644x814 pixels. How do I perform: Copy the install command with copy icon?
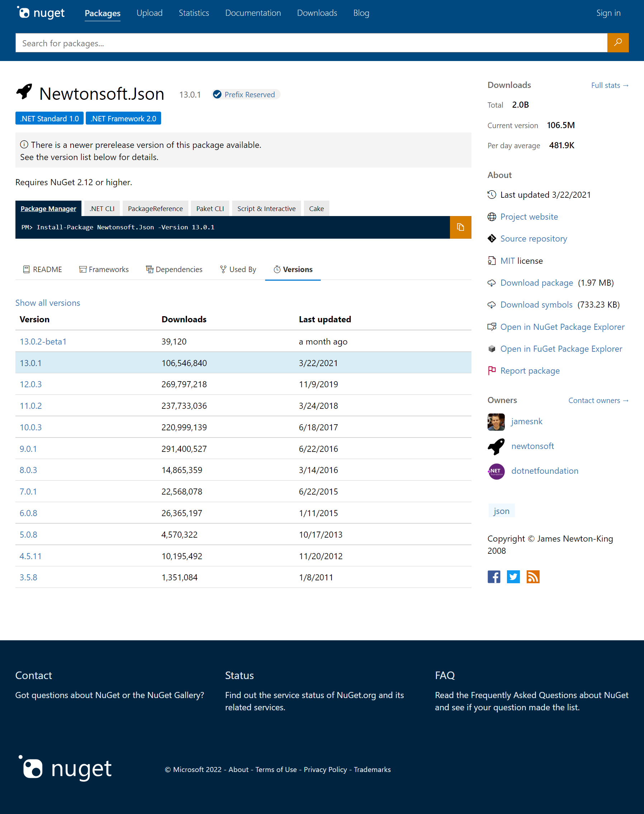[460, 227]
